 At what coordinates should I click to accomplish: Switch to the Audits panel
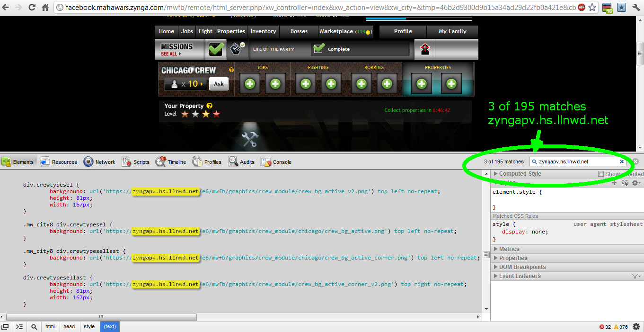click(x=242, y=162)
